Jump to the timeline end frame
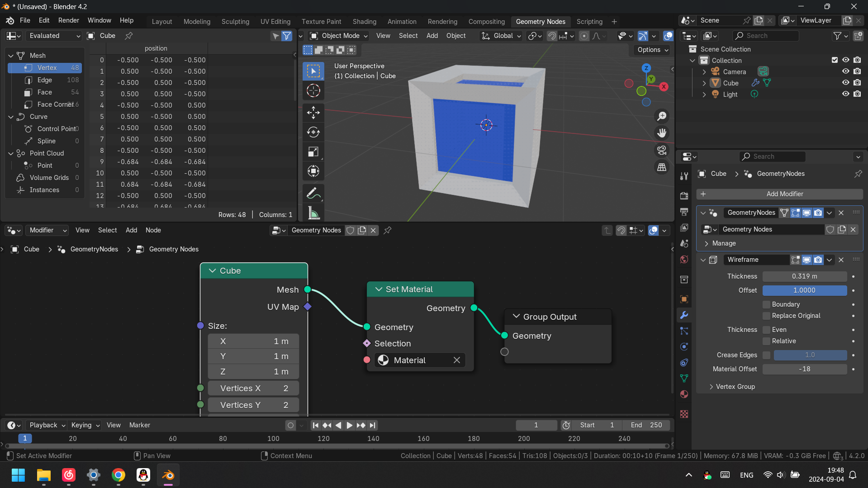868x488 pixels. click(x=372, y=425)
